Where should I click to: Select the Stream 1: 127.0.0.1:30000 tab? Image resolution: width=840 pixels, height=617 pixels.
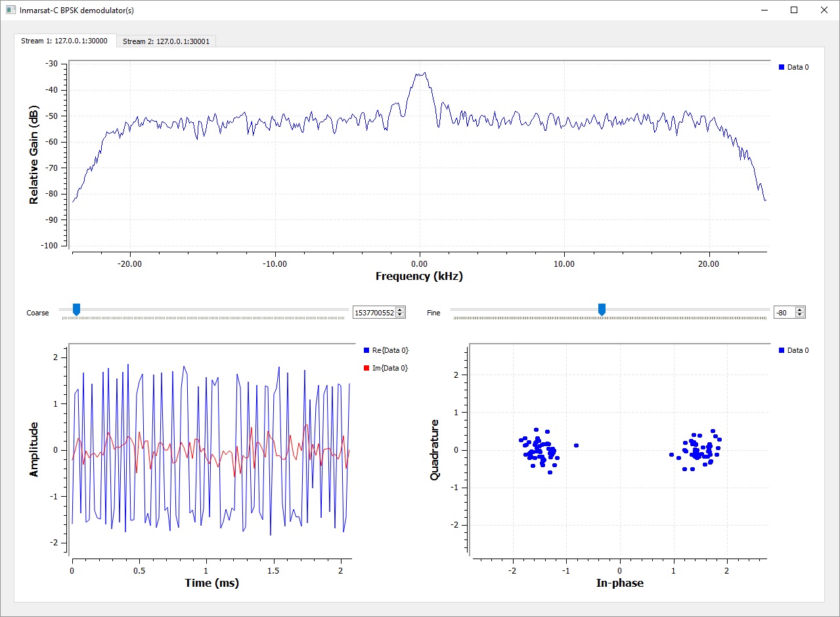[x=64, y=41]
